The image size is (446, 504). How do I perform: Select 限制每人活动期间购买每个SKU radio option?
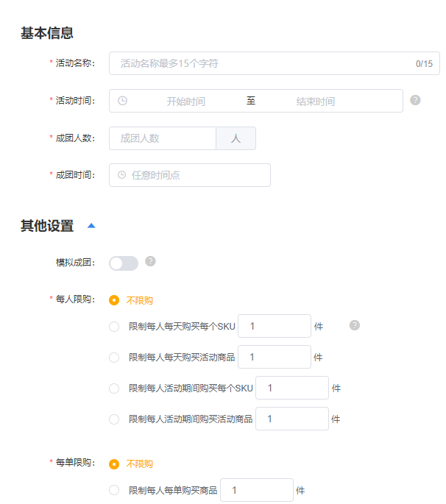[x=114, y=388]
